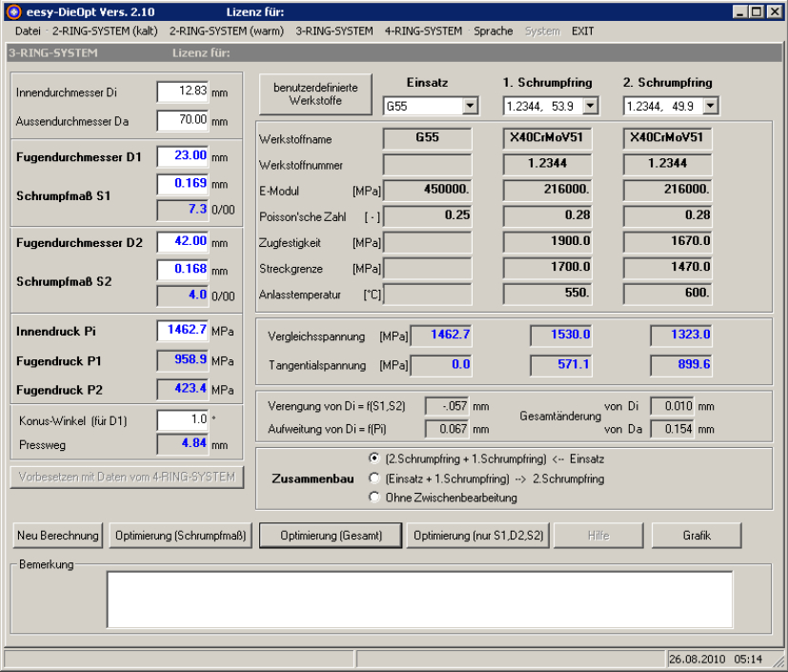Choose the Ohne Zwischenbearbeitung option
This screenshot has height=672, width=788.
(x=374, y=498)
